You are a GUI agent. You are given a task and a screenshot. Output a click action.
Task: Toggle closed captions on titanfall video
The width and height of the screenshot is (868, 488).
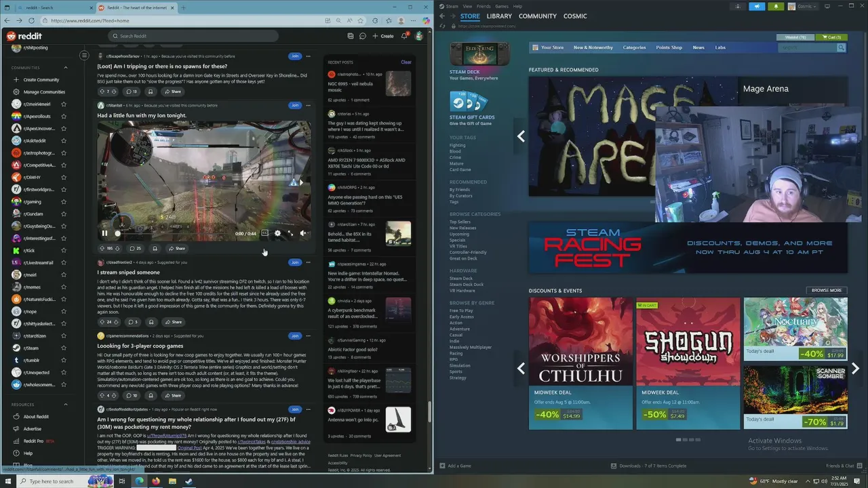(264, 233)
